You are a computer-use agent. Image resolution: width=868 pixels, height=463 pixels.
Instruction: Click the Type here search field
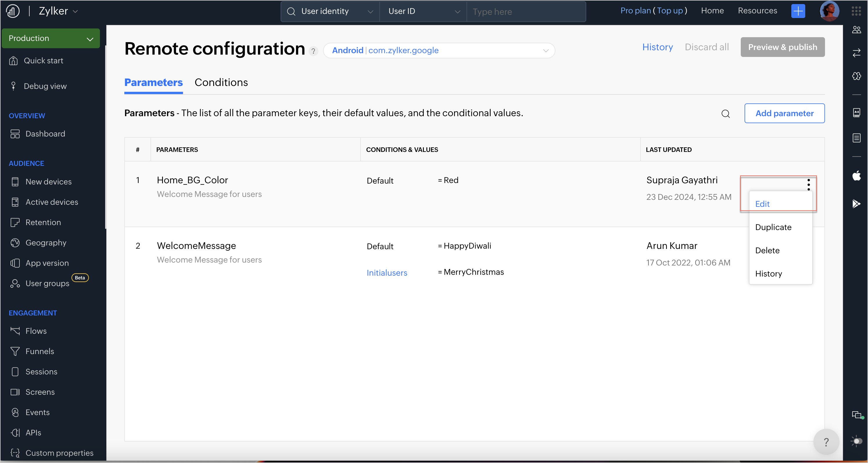(526, 12)
